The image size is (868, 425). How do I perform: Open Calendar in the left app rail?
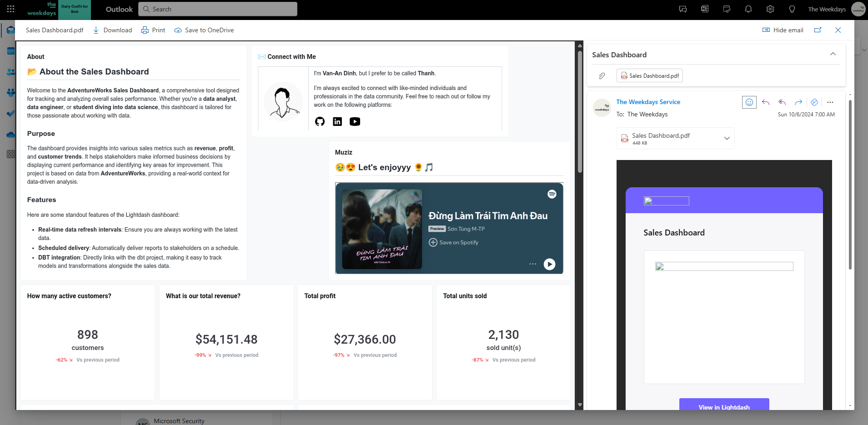coord(10,51)
